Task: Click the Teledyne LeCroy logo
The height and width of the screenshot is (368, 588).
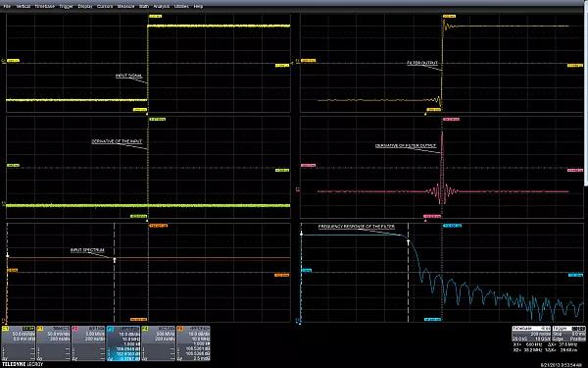Action: click(x=23, y=364)
